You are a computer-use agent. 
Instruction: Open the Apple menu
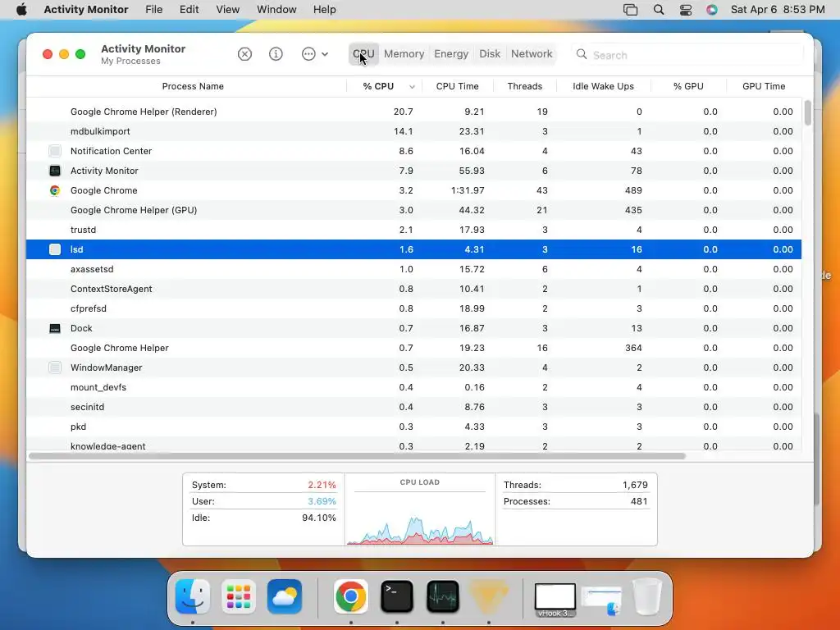coord(21,10)
